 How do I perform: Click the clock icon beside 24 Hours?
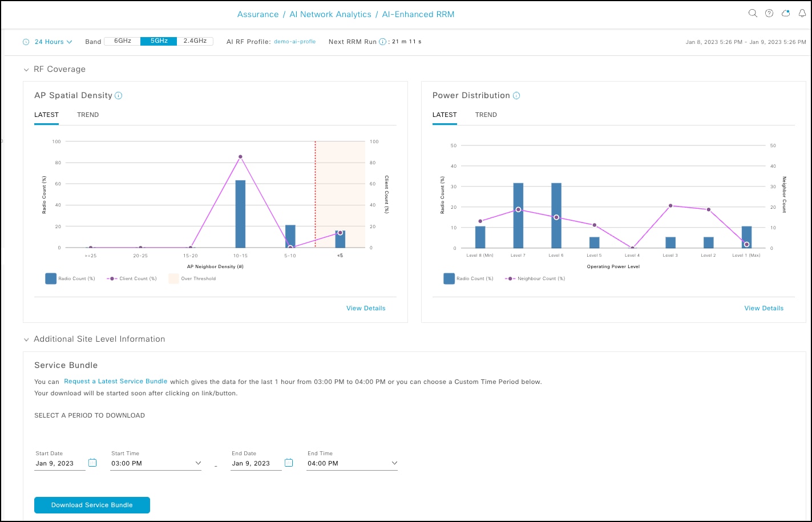[x=26, y=42]
